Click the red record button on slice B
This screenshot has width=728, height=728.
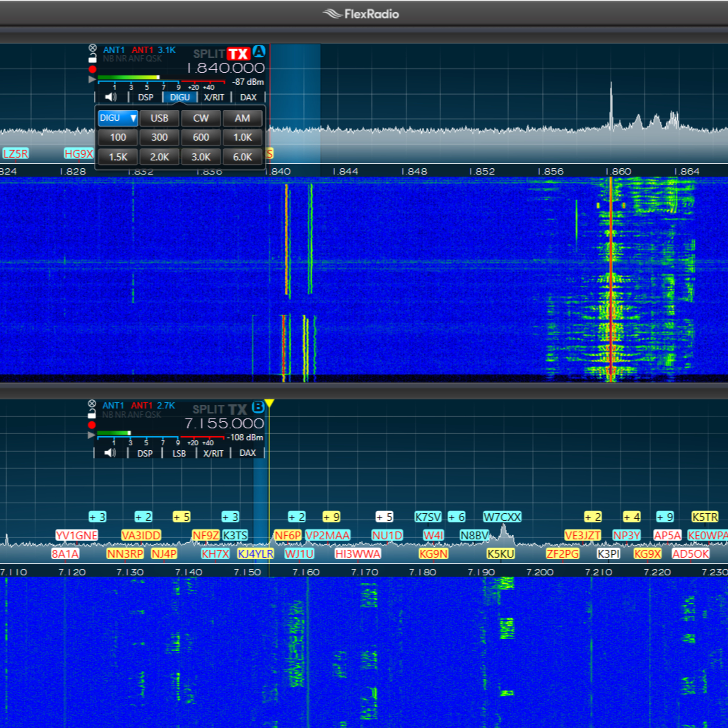coord(91,425)
